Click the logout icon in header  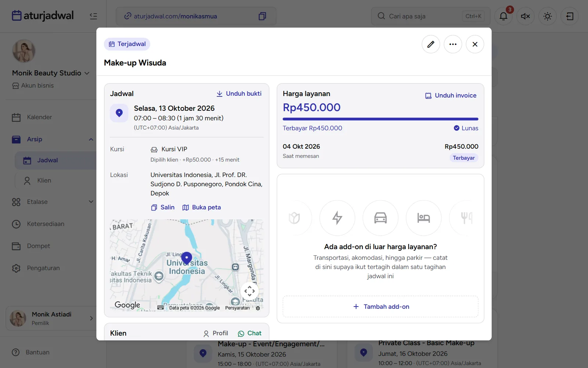pyautogui.click(x=570, y=16)
